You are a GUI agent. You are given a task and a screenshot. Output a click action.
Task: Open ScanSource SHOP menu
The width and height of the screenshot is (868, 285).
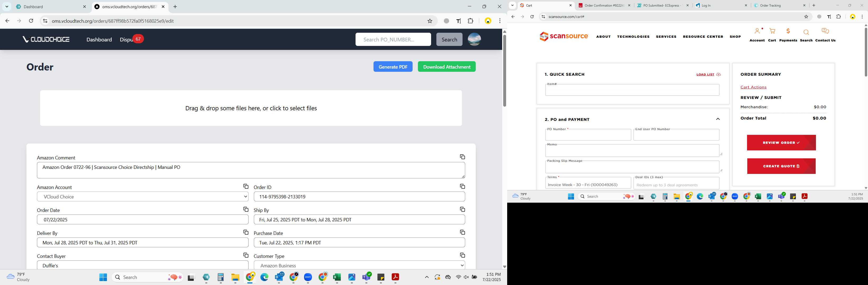coord(735,36)
